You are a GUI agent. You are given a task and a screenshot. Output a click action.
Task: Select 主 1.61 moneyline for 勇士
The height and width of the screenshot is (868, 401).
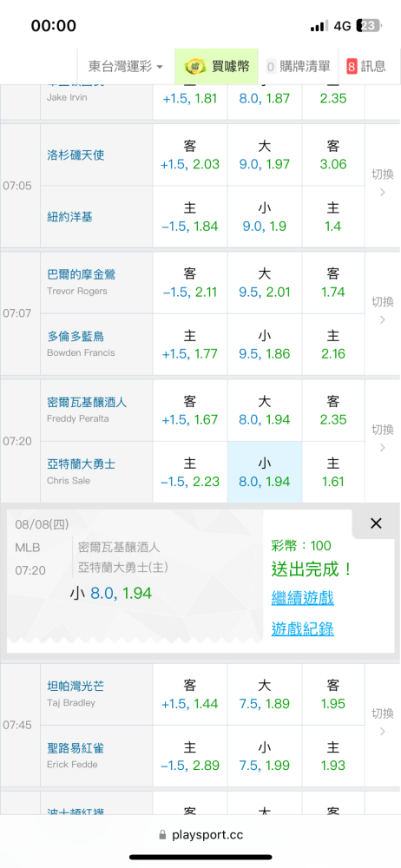pyautogui.click(x=333, y=472)
